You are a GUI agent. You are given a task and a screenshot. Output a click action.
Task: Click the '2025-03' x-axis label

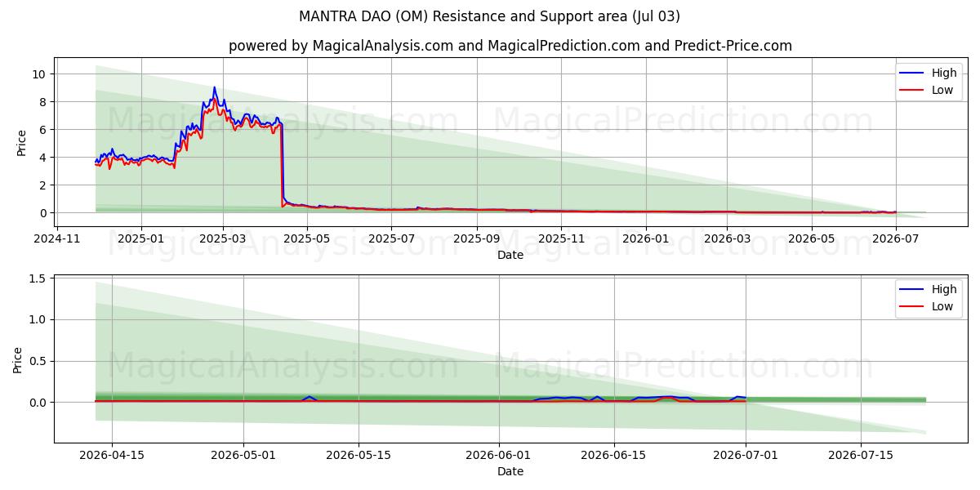tap(223, 239)
